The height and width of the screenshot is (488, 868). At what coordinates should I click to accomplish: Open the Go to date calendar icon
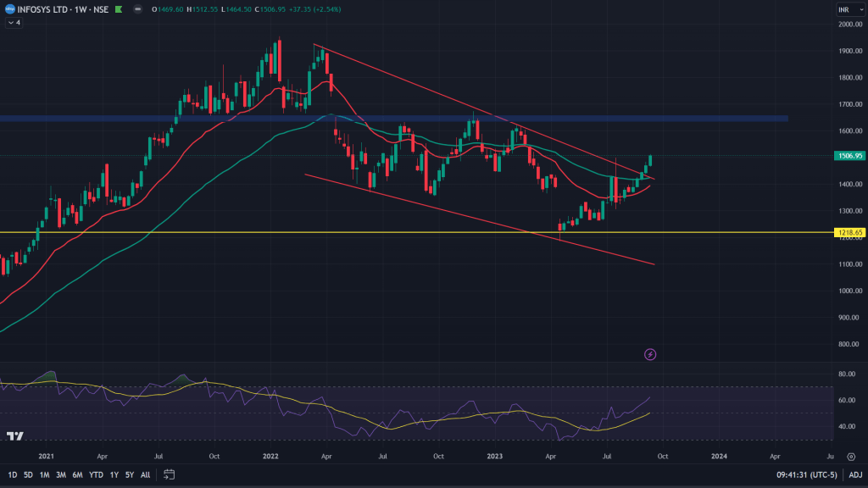point(170,474)
